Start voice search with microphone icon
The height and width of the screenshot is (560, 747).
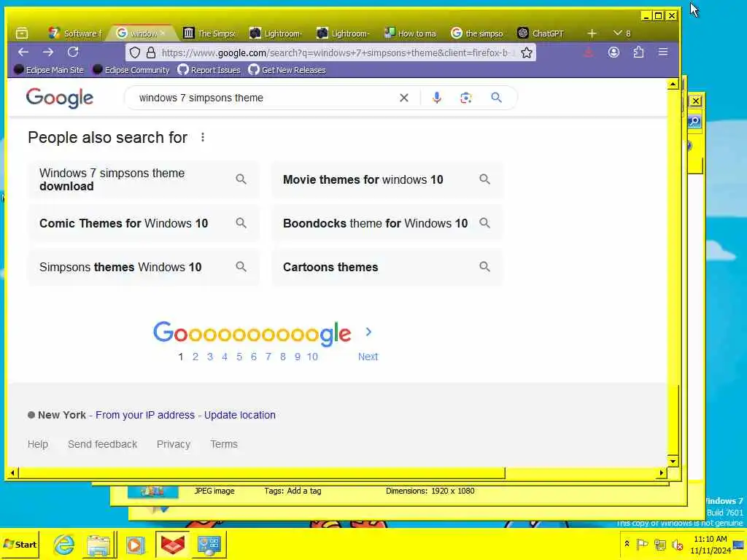click(436, 98)
